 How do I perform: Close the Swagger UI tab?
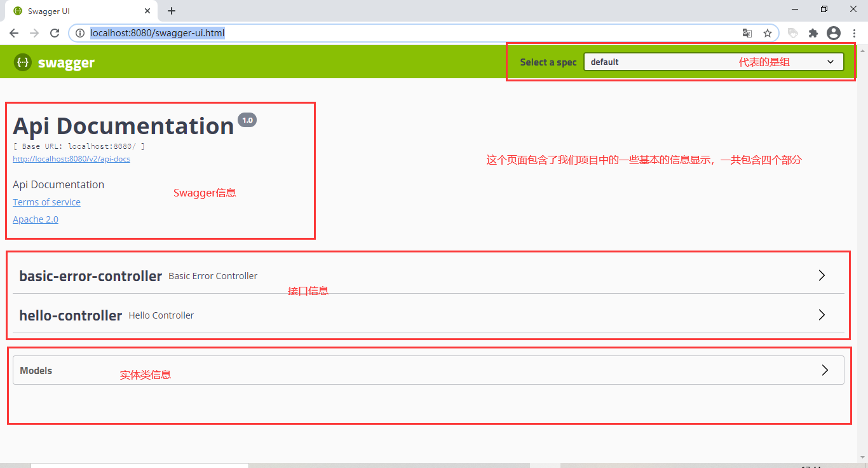click(x=147, y=11)
